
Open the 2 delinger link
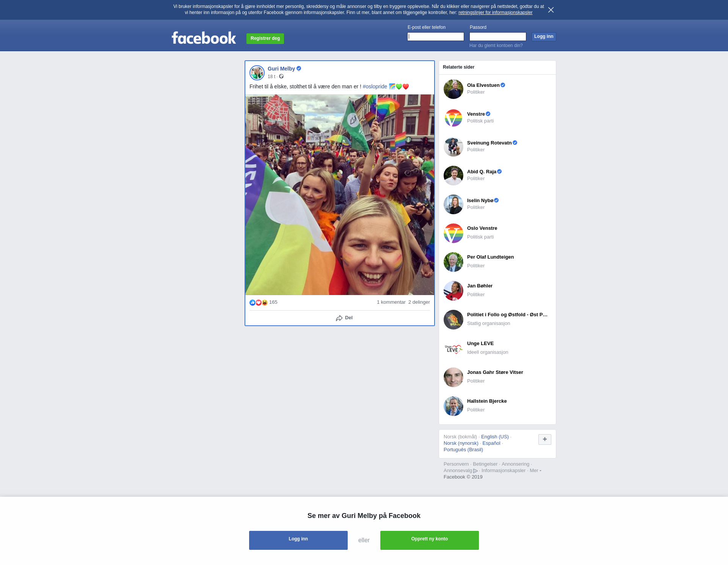(419, 302)
